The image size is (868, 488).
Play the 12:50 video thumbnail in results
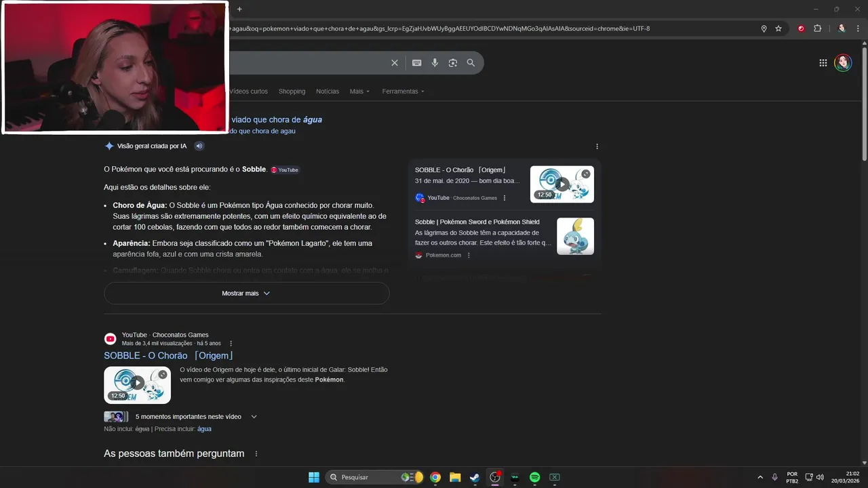[x=137, y=385]
